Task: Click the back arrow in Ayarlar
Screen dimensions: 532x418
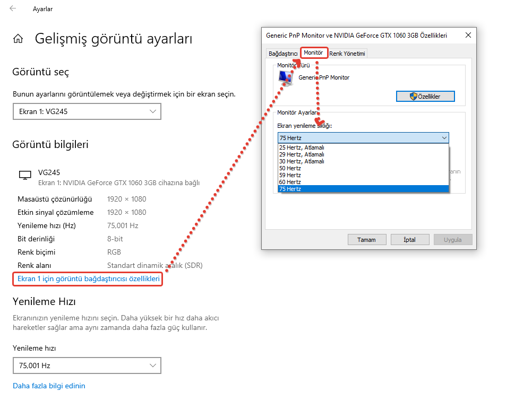Action: 13,9
